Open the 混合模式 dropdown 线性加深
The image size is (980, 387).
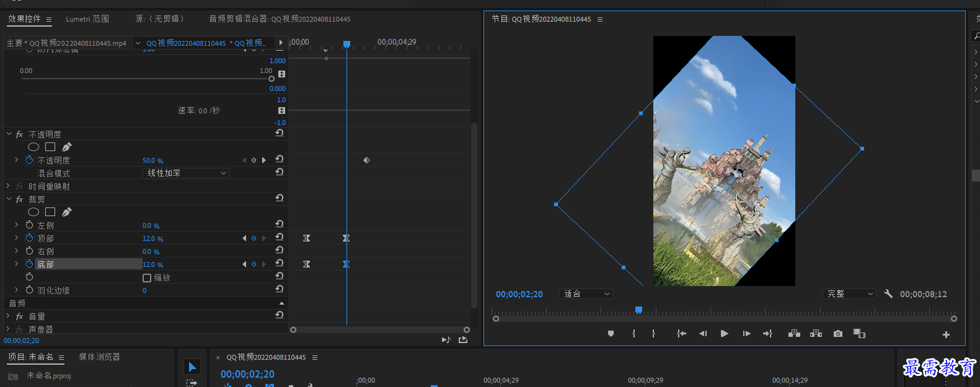tap(186, 173)
